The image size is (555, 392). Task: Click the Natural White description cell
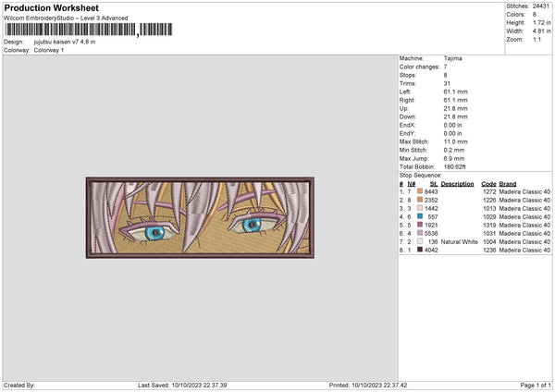459,241
